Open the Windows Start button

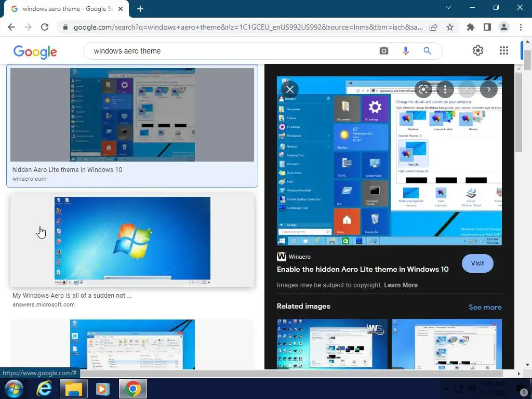(14, 389)
